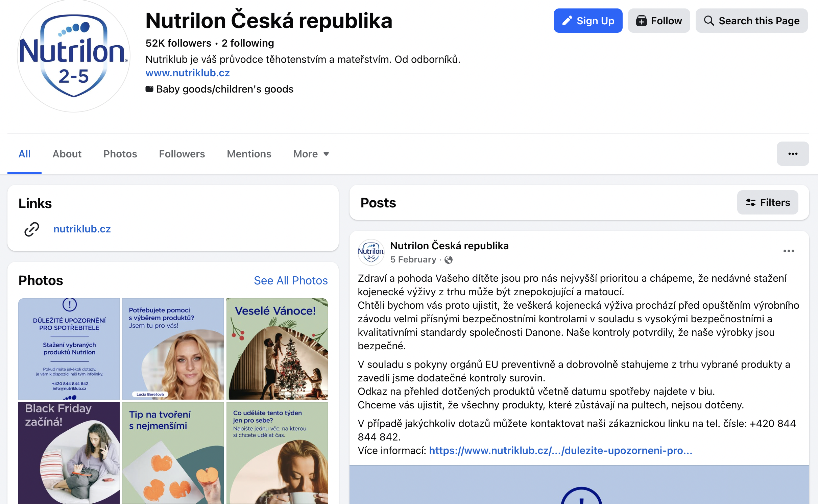
Task: Click the Search this Page magnifier button
Action: 751,21
